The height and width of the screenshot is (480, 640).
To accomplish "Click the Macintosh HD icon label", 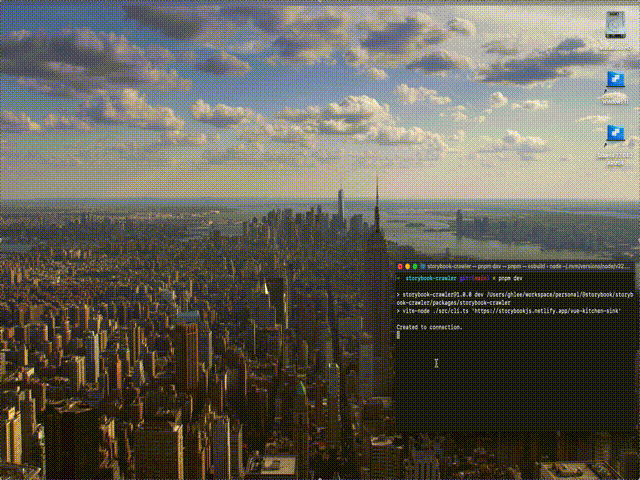I will tap(616, 45).
